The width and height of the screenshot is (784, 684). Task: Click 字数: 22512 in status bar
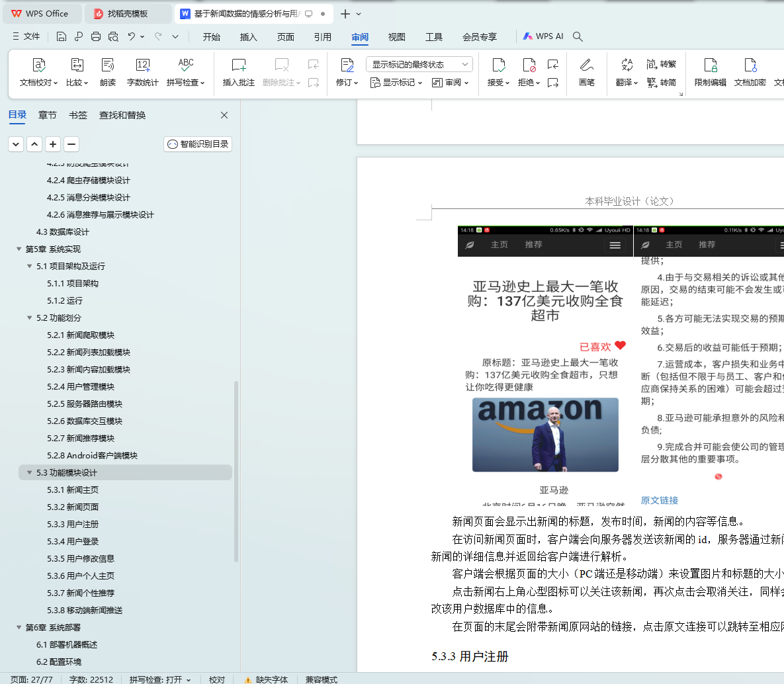91,679
